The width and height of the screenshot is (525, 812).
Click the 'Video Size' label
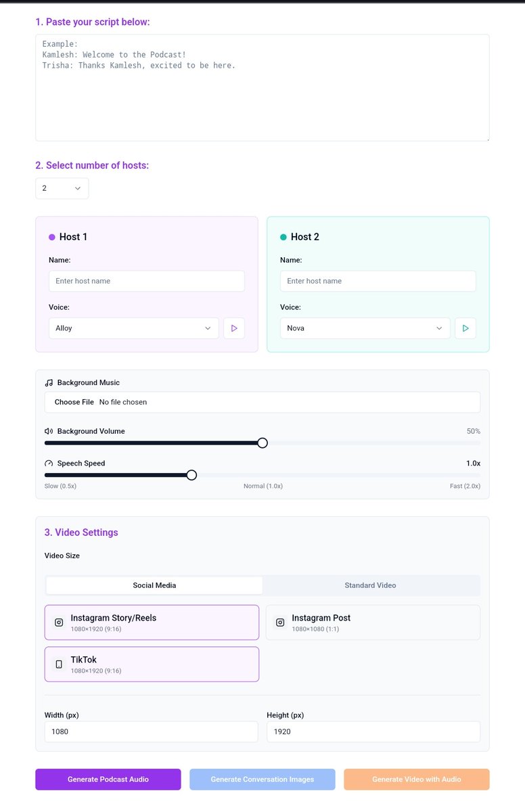click(62, 556)
